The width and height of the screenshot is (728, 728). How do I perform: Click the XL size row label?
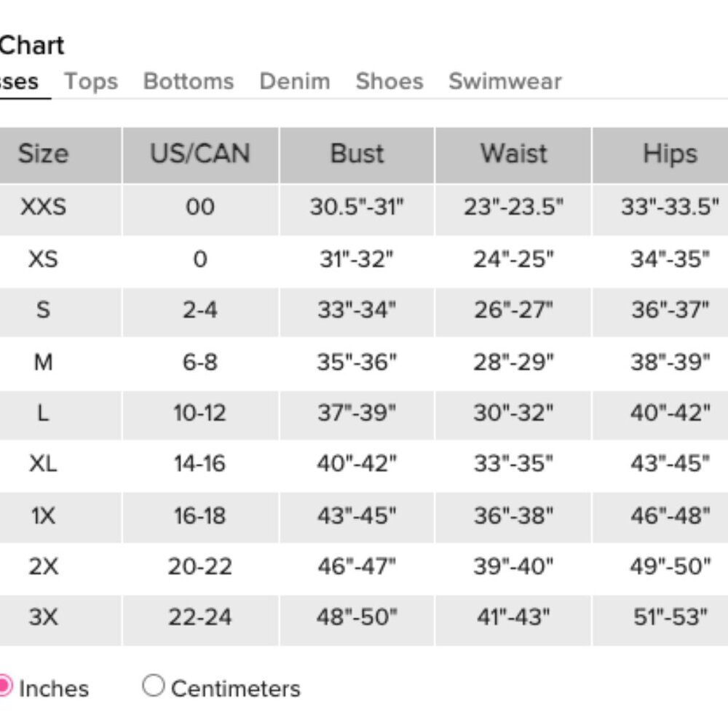43,464
